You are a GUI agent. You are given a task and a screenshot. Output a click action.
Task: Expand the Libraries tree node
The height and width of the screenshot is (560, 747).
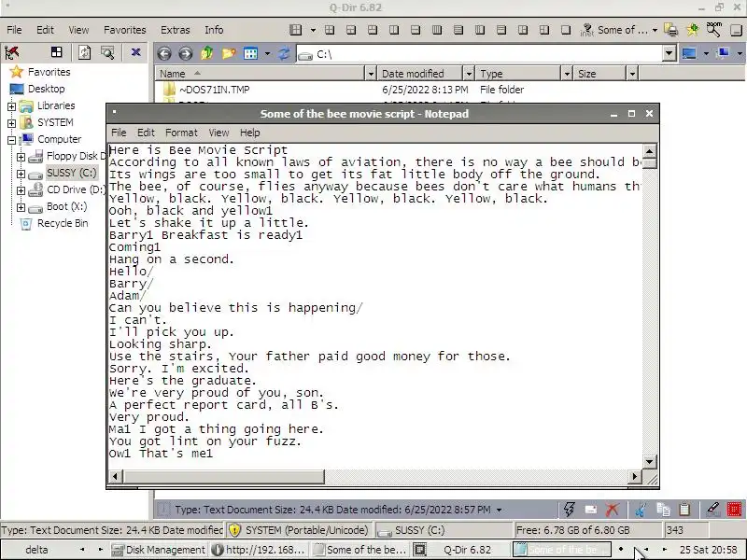pyautogui.click(x=11, y=106)
